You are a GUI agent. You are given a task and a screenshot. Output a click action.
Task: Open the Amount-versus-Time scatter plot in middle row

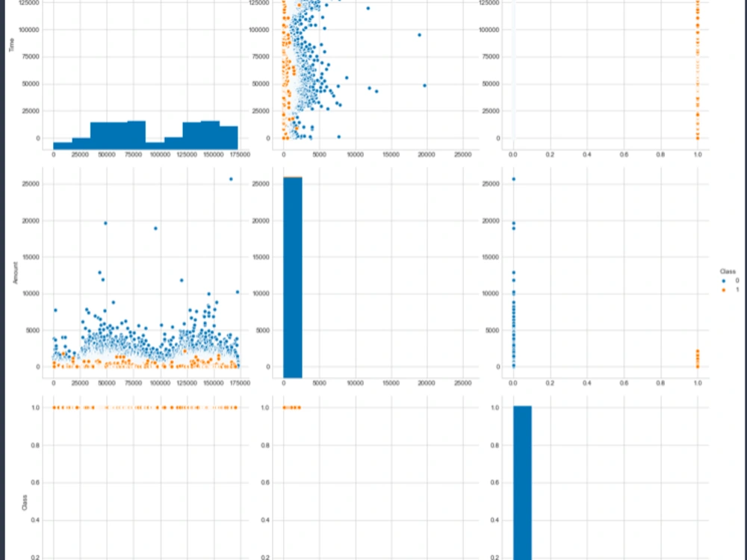146,273
